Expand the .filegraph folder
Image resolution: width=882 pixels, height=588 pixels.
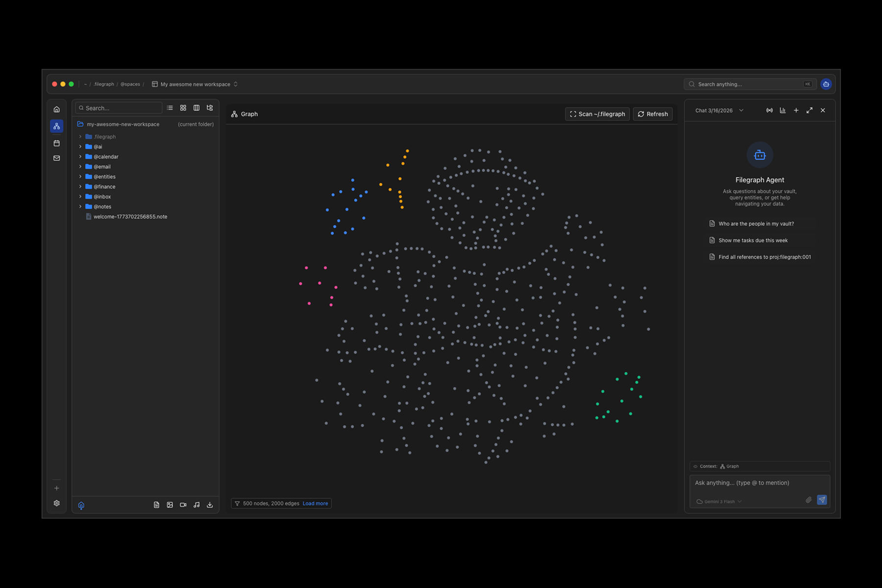(x=80, y=137)
